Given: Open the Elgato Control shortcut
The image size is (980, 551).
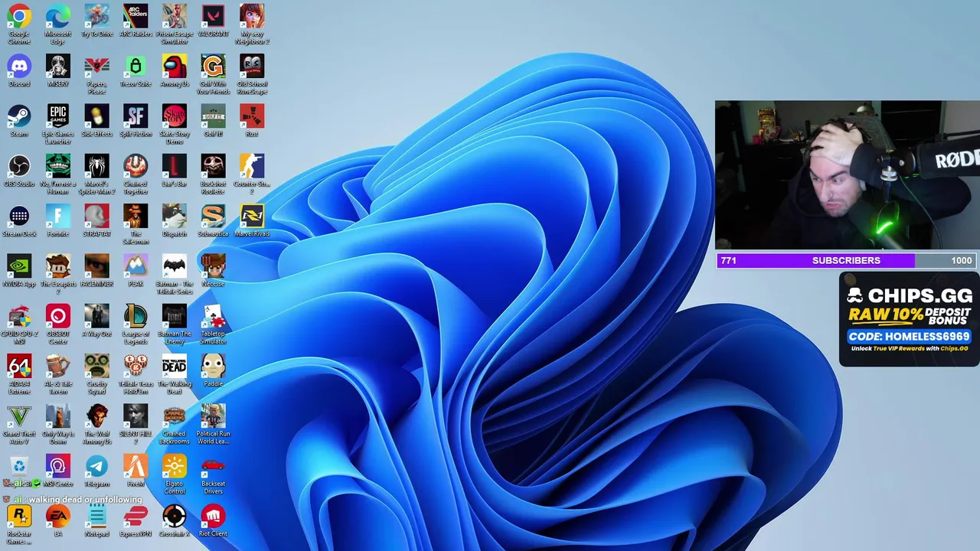Looking at the screenshot, I should 175,466.
